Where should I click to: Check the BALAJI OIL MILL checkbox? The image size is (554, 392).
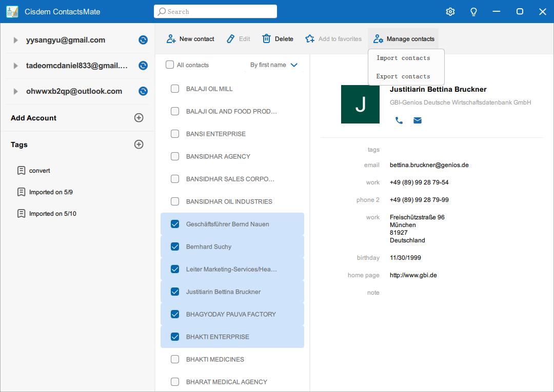click(x=174, y=89)
